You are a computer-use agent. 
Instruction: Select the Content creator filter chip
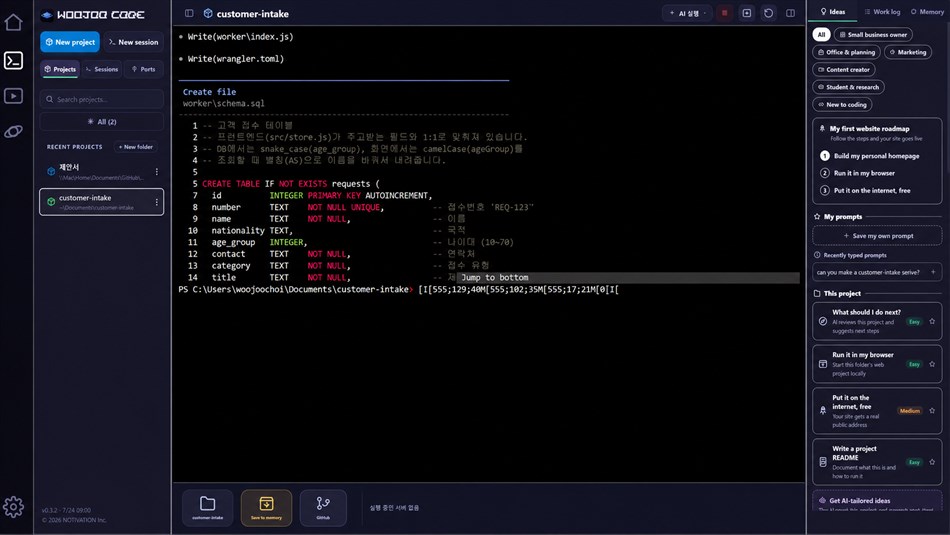[x=843, y=70]
